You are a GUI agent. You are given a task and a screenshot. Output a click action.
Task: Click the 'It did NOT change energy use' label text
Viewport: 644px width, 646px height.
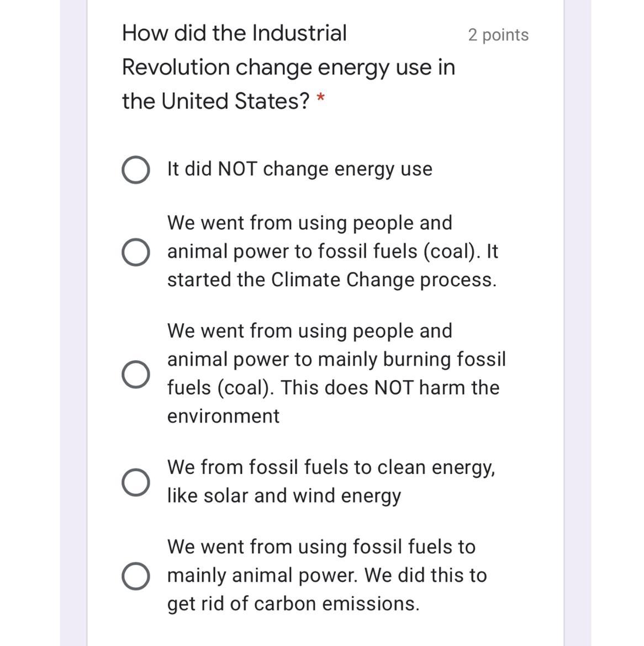pyautogui.click(x=299, y=169)
